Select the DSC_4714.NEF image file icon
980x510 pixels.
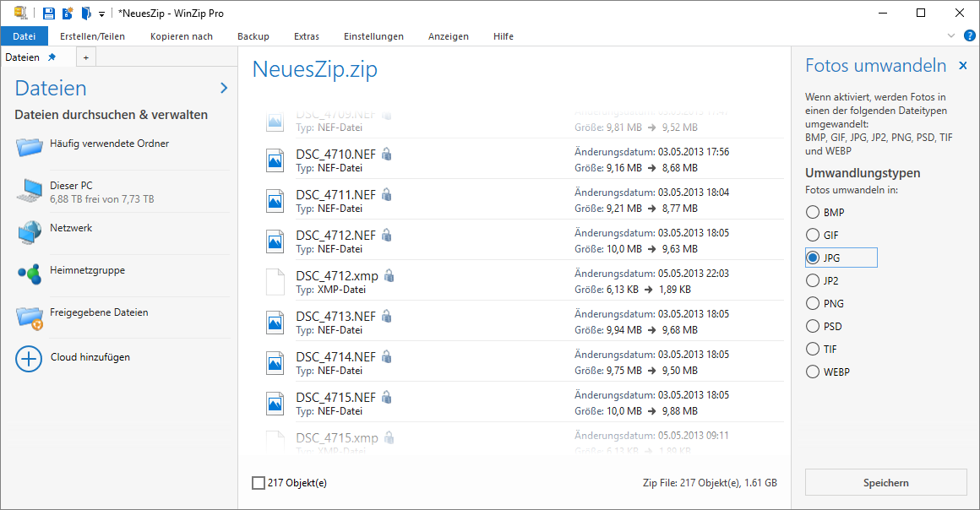point(275,363)
